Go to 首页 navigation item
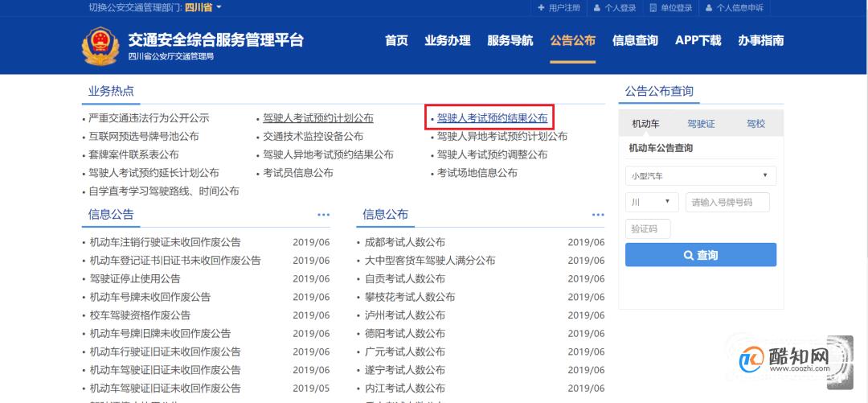Image resolution: width=868 pixels, height=403 pixels. click(396, 40)
